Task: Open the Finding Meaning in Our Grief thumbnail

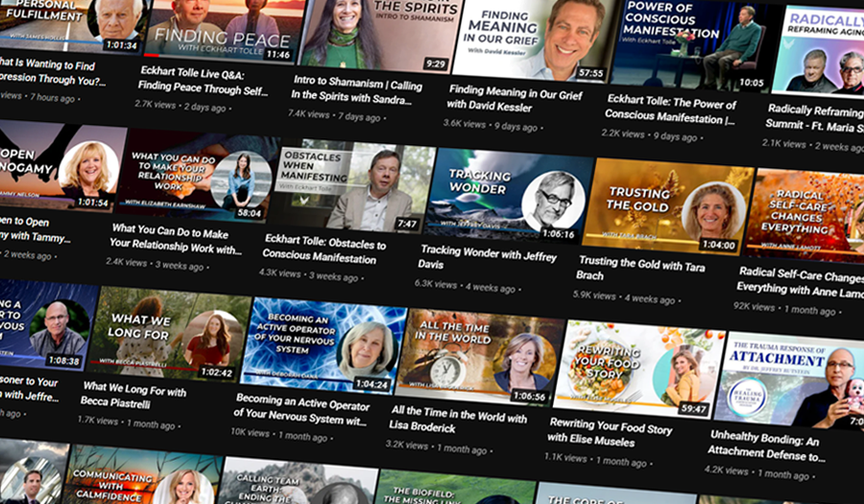Action: pos(535,41)
